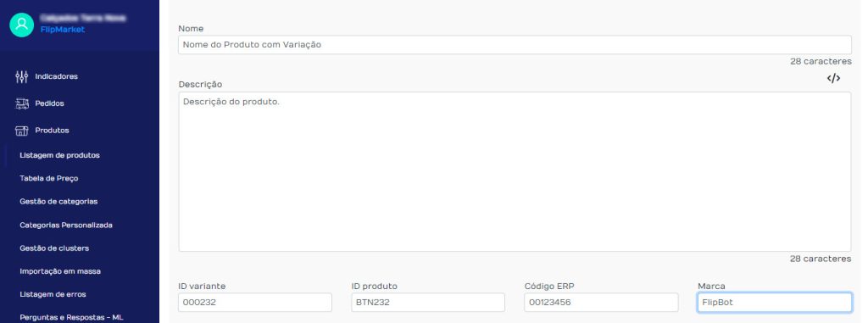
Task: Toggle the HTML code editor icon
Action: [833, 78]
